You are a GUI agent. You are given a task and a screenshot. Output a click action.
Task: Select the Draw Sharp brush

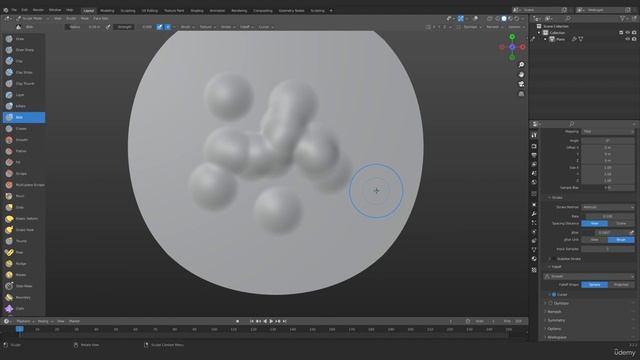click(24, 50)
